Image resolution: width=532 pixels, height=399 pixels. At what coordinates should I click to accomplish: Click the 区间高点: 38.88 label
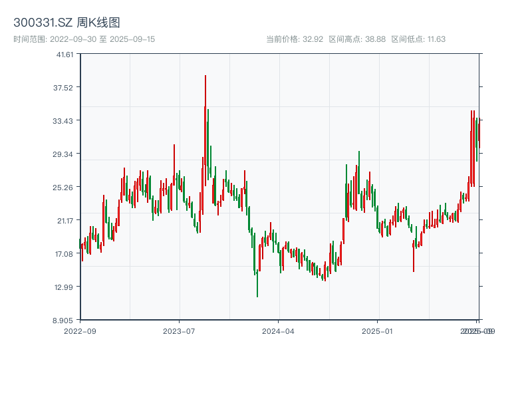(x=357, y=39)
